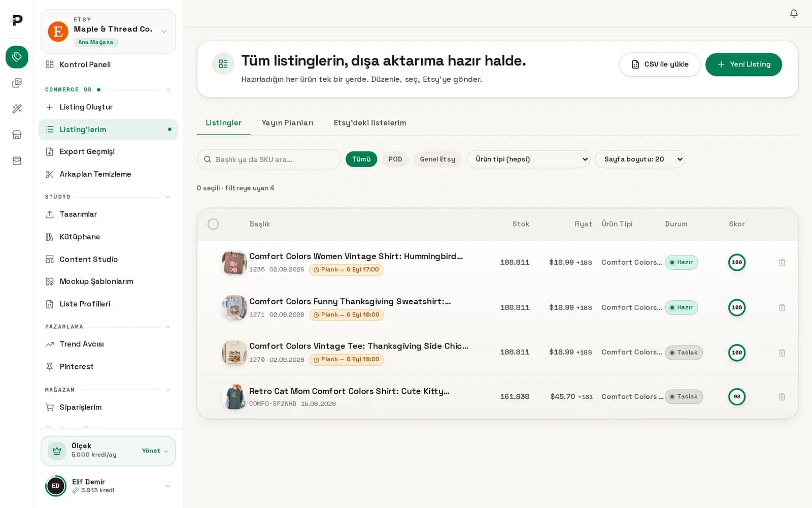Select the Tümü filter pill
Image resolution: width=812 pixels, height=508 pixels.
click(x=361, y=159)
